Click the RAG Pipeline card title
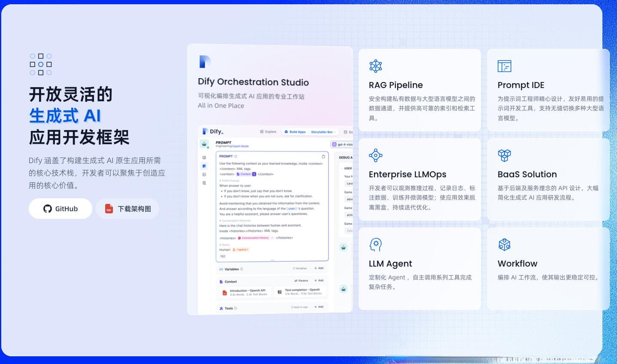The width and height of the screenshot is (617, 364). pyautogui.click(x=396, y=85)
